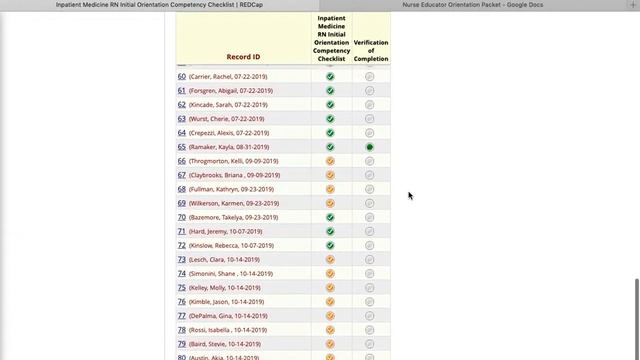640x360 pixels.
Task: Click gray verification icon for record 73
Action: tap(369, 260)
